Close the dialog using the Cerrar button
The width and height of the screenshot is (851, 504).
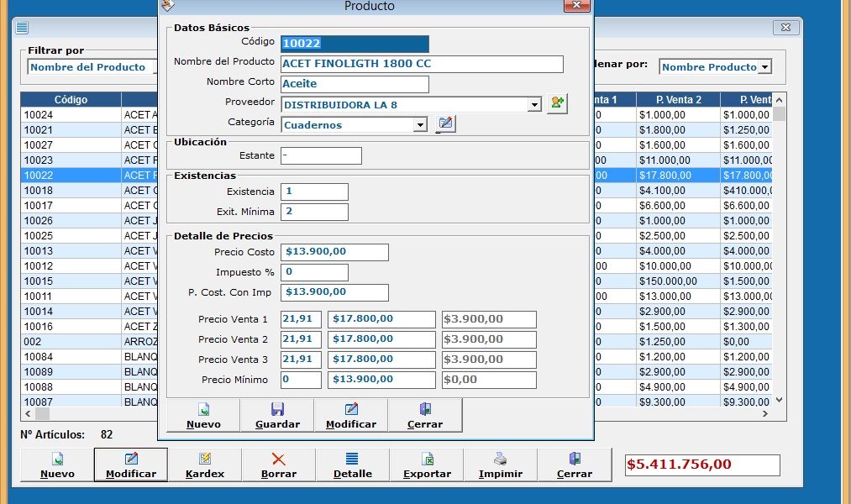(425, 416)
